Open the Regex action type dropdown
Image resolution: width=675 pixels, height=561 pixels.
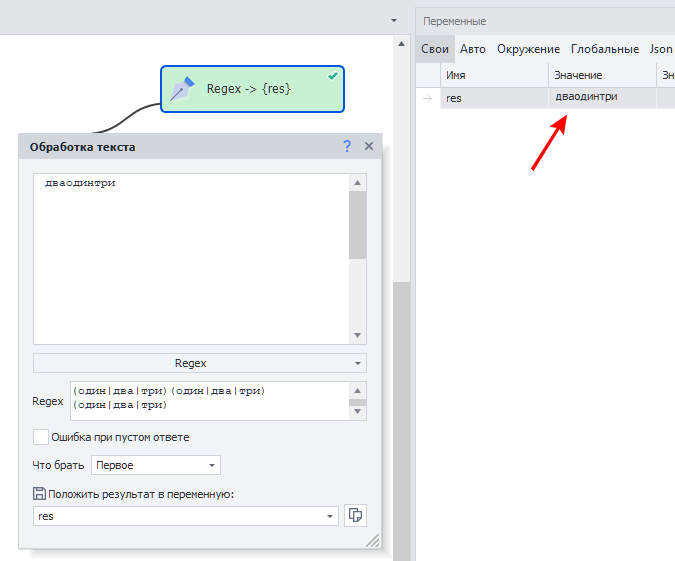tap(200, 363)
